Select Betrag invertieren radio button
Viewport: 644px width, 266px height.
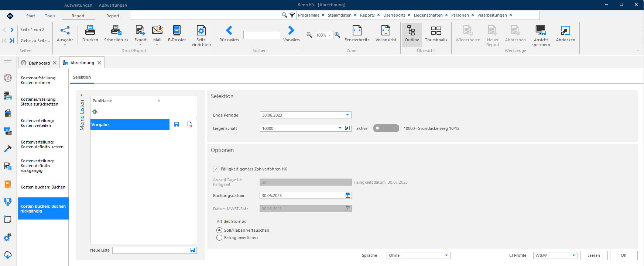219,238
